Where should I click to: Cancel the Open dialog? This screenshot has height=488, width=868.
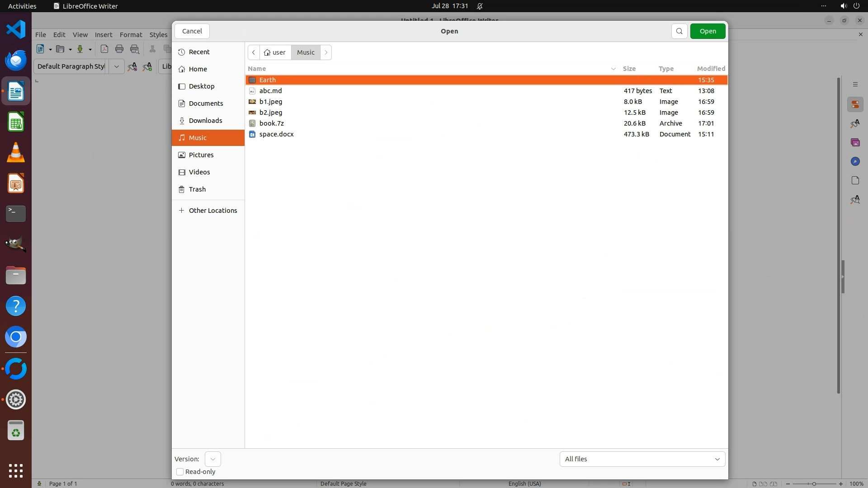tap(192, 31)
